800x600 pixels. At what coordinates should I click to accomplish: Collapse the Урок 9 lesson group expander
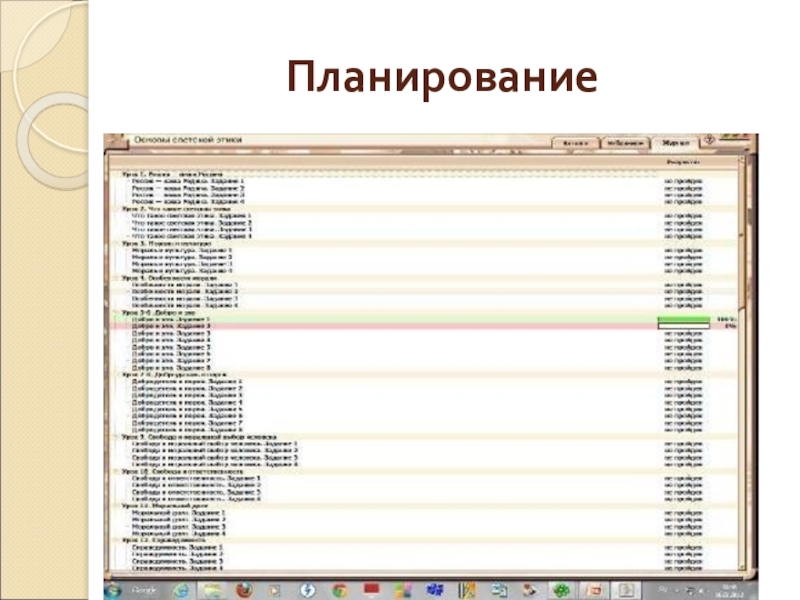(116, 437)
